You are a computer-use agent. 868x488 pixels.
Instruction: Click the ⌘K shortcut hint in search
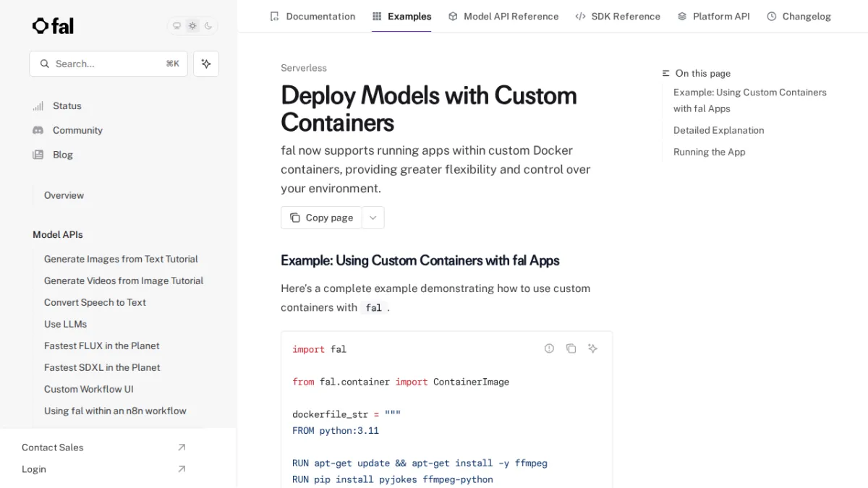[x=172, y=64]
